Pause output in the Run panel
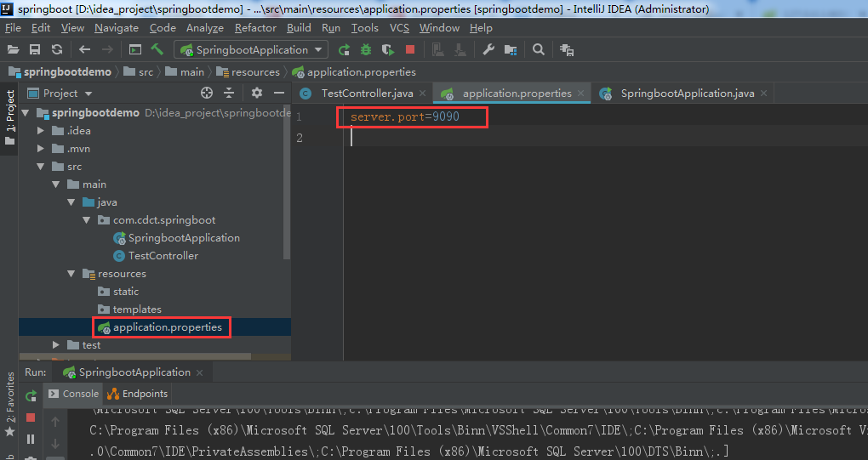Viewport: 868px width, 460px height. click(31, 439)
